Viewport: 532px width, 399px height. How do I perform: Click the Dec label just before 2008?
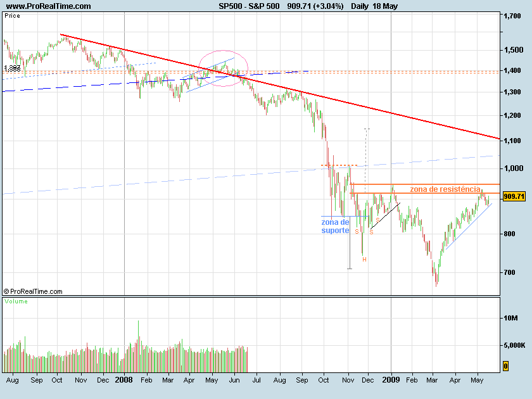[x=103, y=380]
